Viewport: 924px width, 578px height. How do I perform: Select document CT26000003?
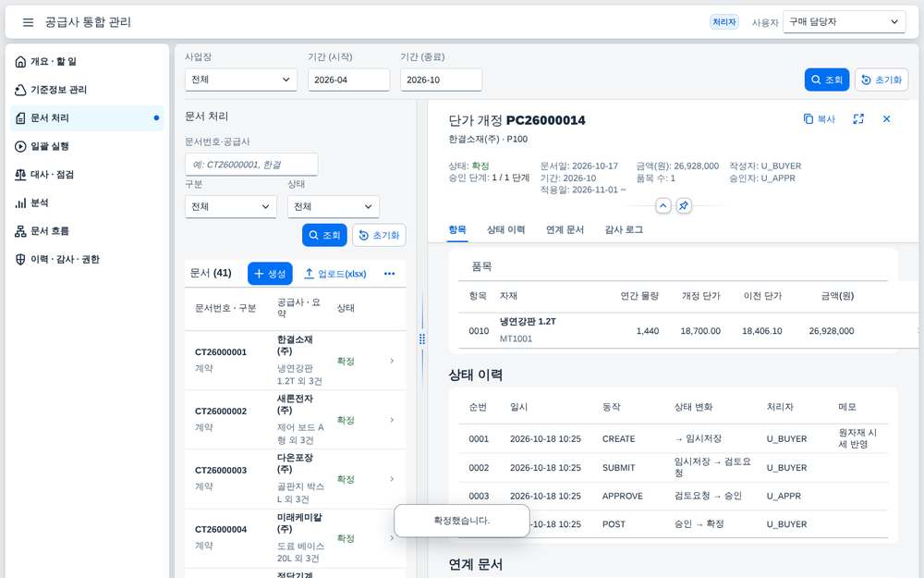(221, 470)
